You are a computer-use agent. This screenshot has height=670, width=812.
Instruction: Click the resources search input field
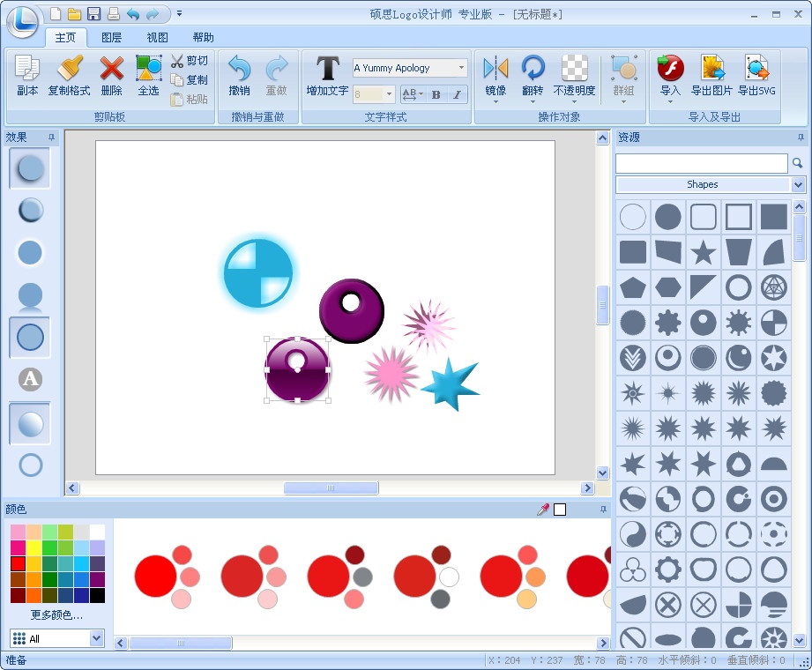[701, 163]
